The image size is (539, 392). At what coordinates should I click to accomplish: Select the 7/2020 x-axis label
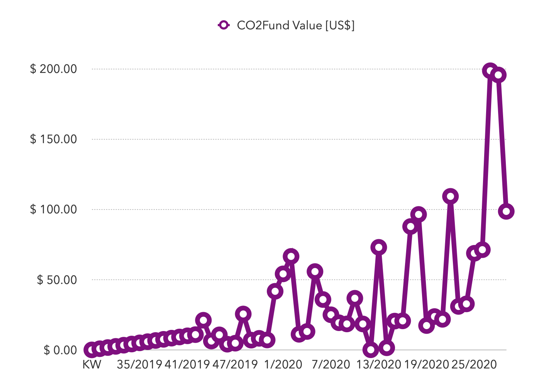click(x=331, y=365)
